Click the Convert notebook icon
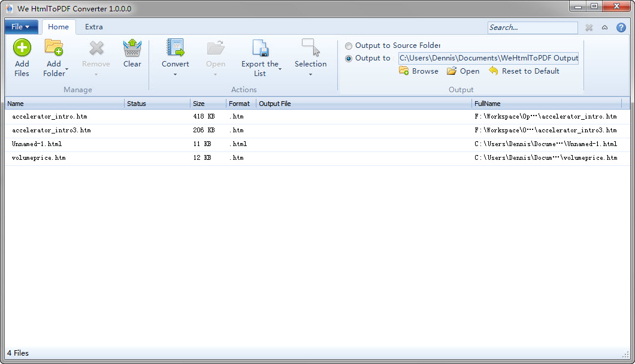635x364 pixels. tap(176, 47)
